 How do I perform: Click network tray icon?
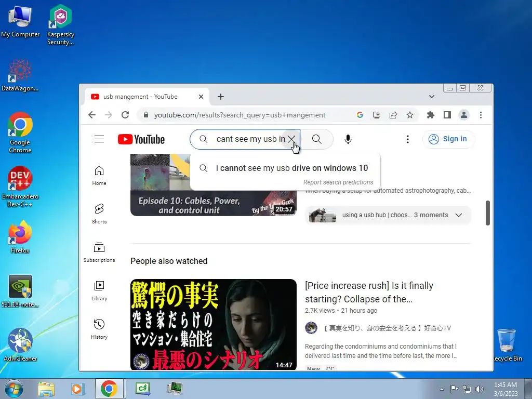[467, 389]
